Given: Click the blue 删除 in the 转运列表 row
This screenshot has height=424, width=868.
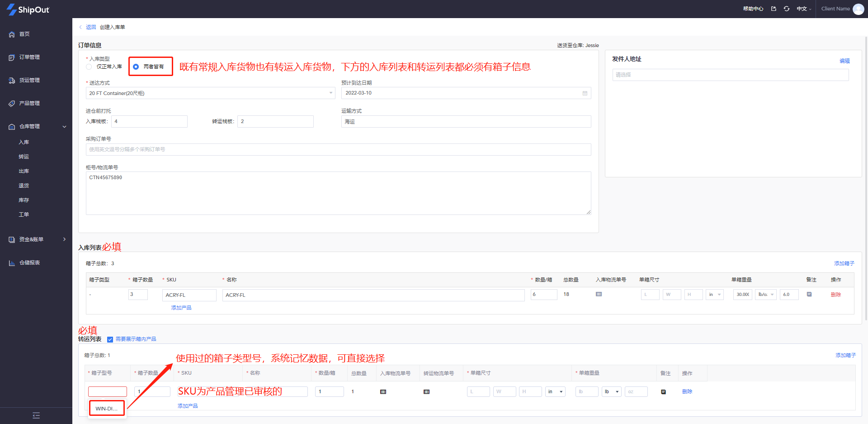Looking at the screenshot, I should pos(687,392).
